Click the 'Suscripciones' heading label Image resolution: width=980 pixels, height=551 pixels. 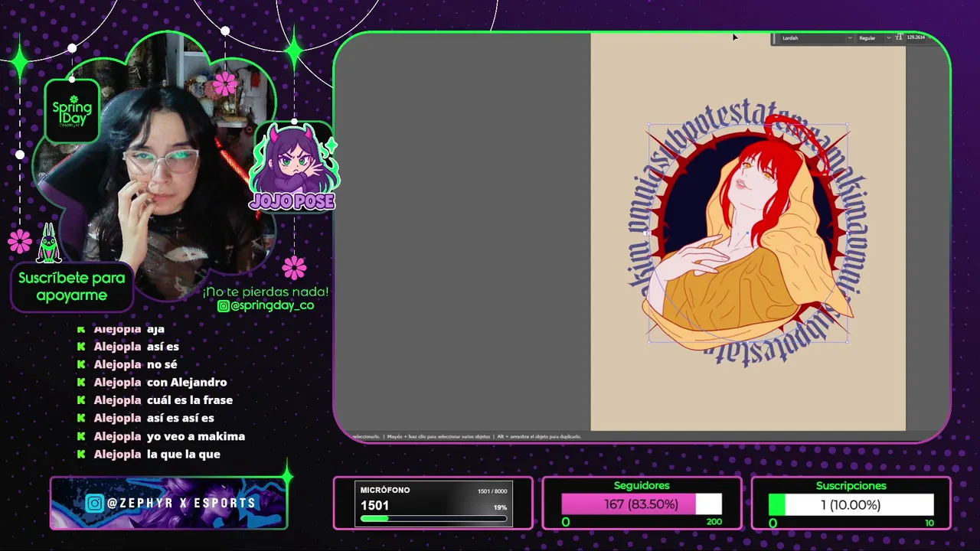click(851, 485)
